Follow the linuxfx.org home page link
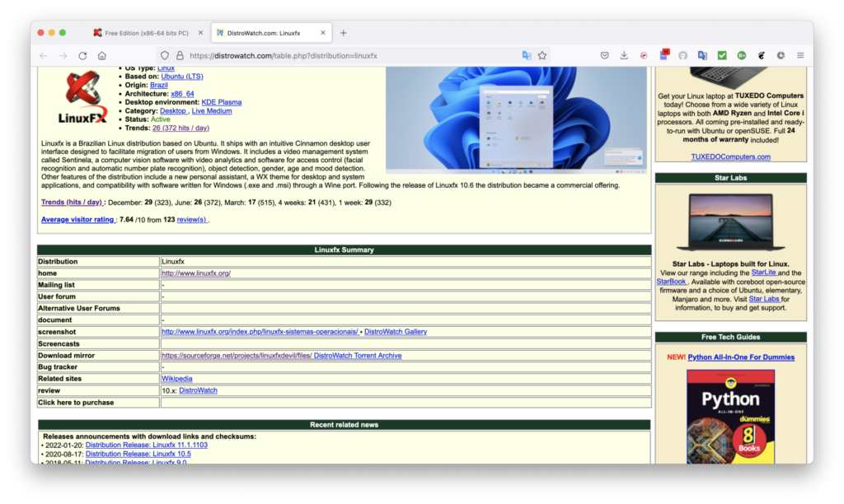Image resolution: width=844 pixels, height=504 pixels. [x=195, y=273]
